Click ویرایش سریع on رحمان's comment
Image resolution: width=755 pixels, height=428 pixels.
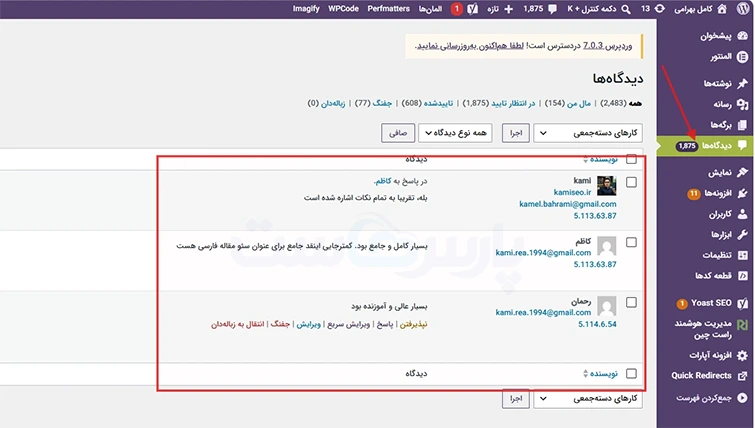pos(349,324)
